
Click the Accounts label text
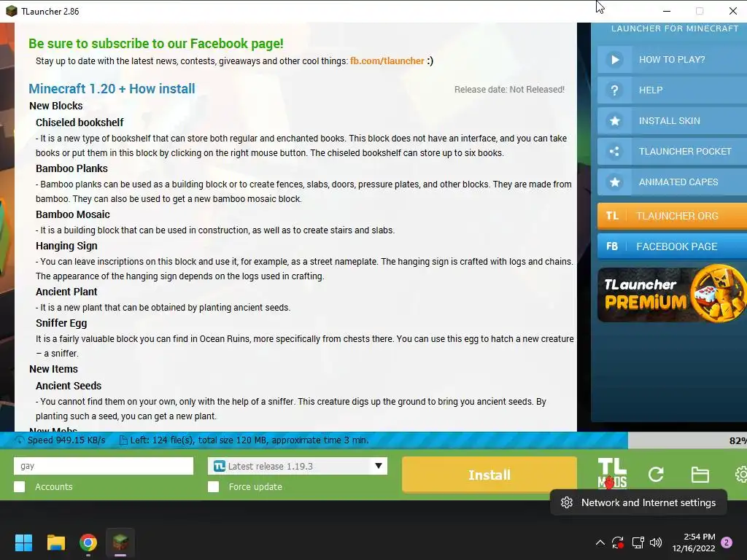54,486
